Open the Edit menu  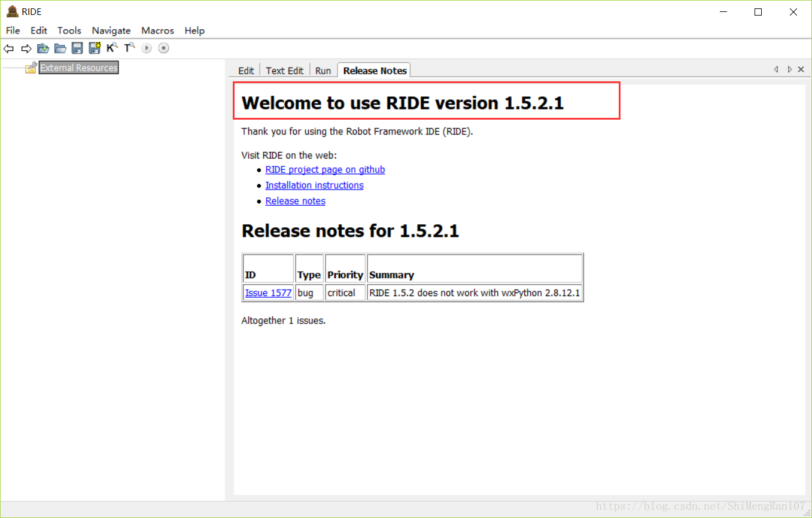tap(39, 31)
